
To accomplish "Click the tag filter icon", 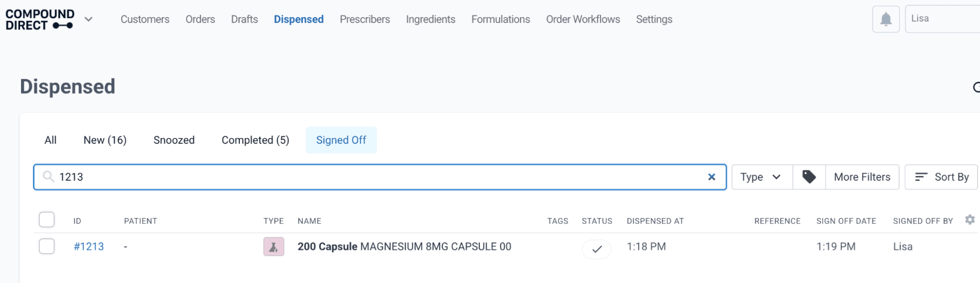I will 809,177.
